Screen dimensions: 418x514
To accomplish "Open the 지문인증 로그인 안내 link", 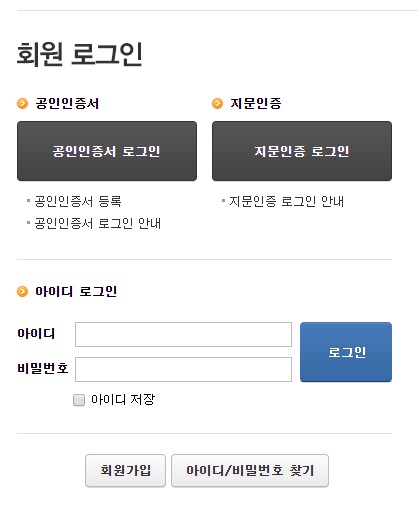I will click(286, 201).
